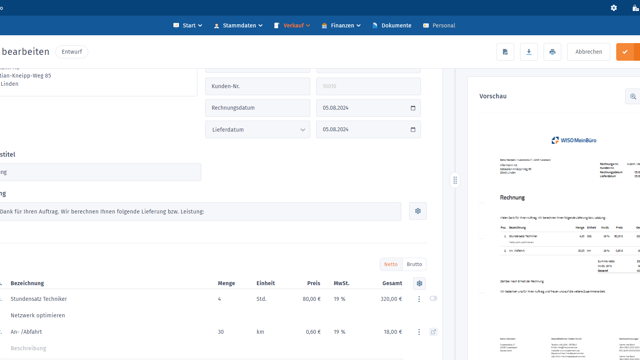The width and height of the screenshot is (640, 360).
Task: Click the Stundensatz Techniker position name
Action: point(39,299)
